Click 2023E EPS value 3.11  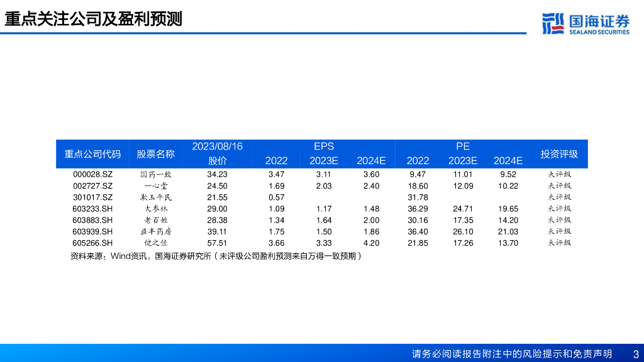pyautogui.click(x=324, y=175)
